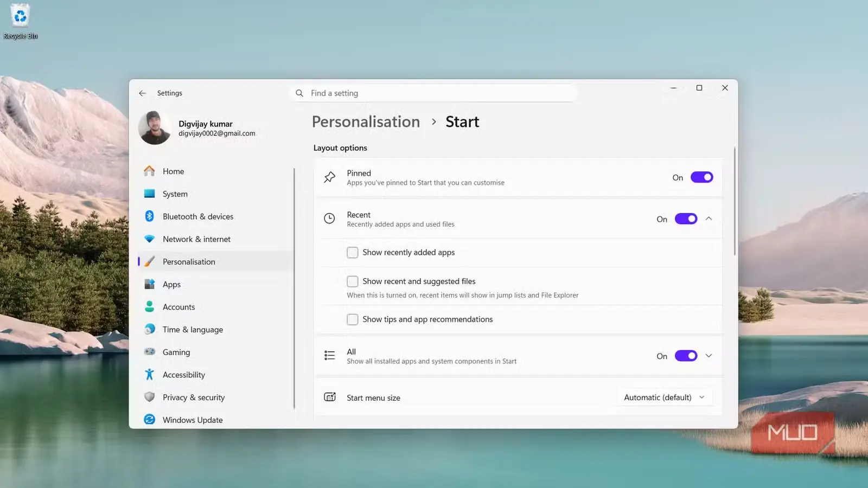
Task: Click the Personalisation paintbrush icon
Action: click(x=149, y=262)
